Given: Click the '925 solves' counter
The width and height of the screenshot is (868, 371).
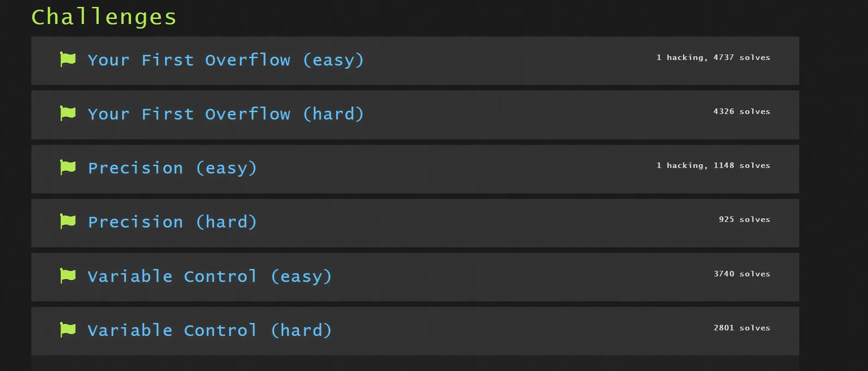Looking at the screenshot, I should click(744, 220).
